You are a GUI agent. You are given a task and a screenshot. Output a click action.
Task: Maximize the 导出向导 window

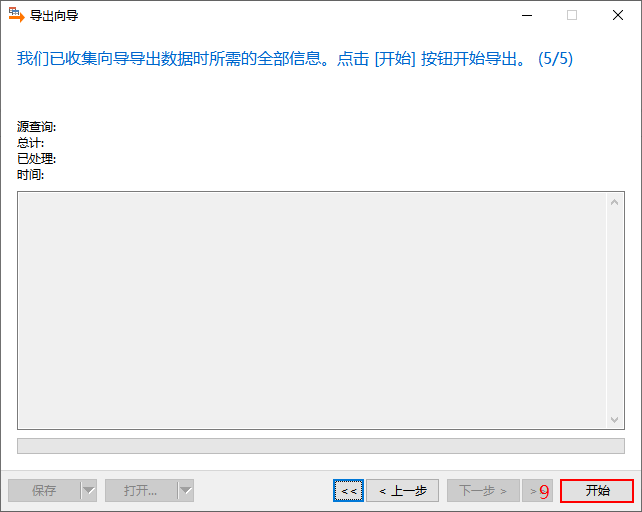point(572,16)
